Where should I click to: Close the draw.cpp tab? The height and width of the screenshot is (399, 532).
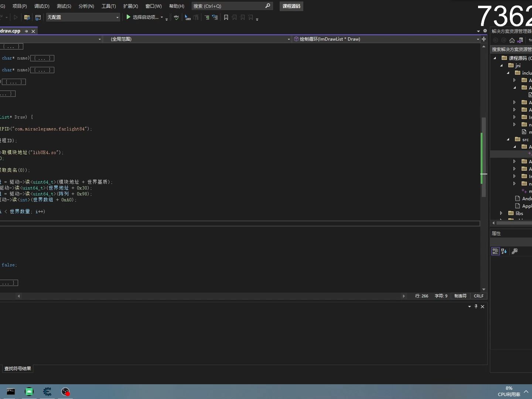coord(33,31)
